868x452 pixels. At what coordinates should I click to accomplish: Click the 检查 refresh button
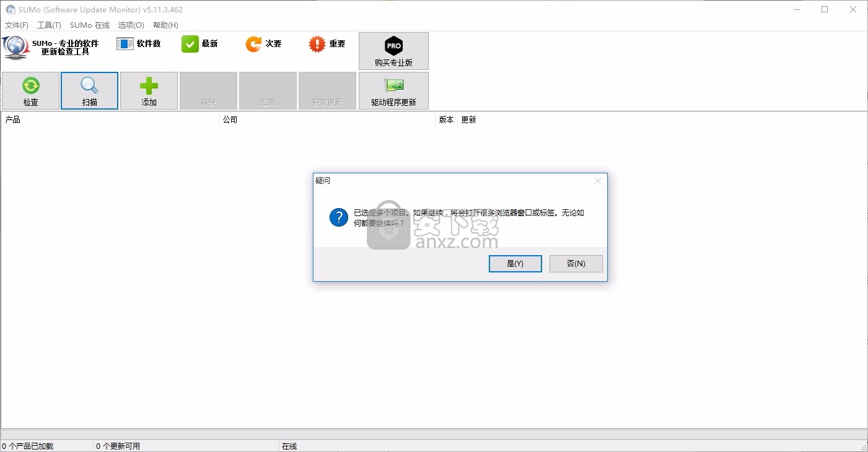31,91
